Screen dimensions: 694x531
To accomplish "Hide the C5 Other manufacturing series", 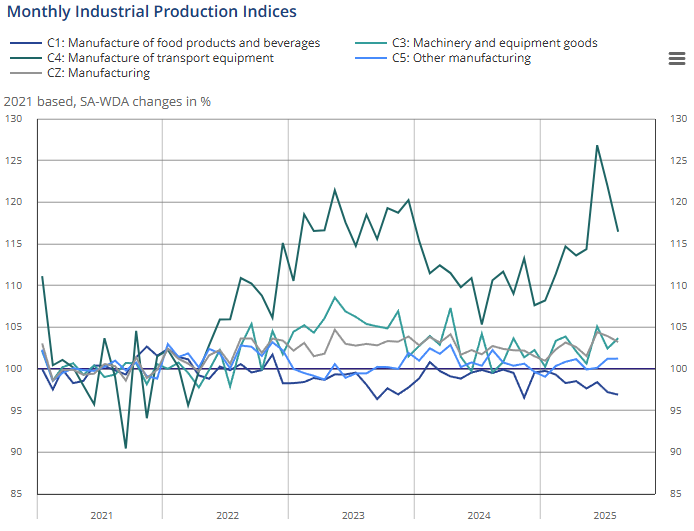I will 460,58.
